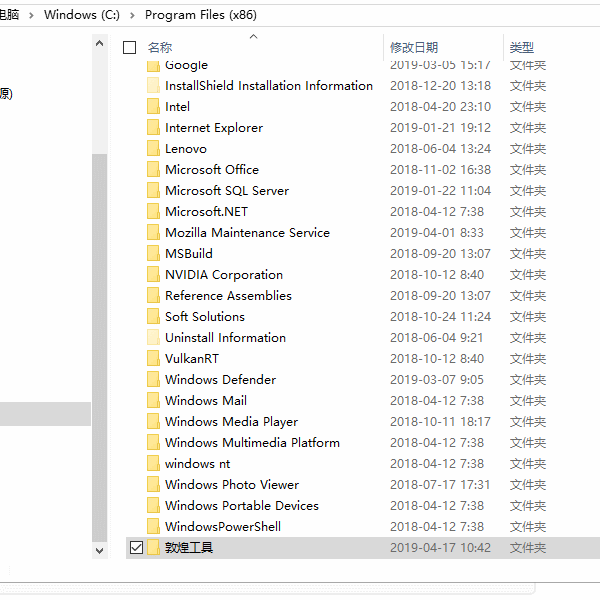Click date 2018-06-04 9:21 of Uninstall Information
The height and width of the screenshot is (600, 600).
point(437,338)
